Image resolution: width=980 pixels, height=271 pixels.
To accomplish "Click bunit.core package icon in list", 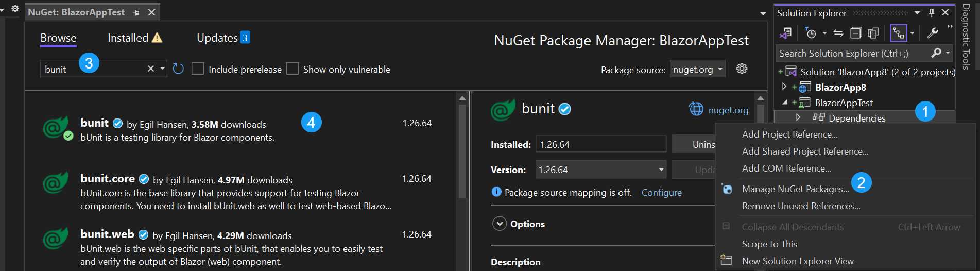I will point(56,183).
